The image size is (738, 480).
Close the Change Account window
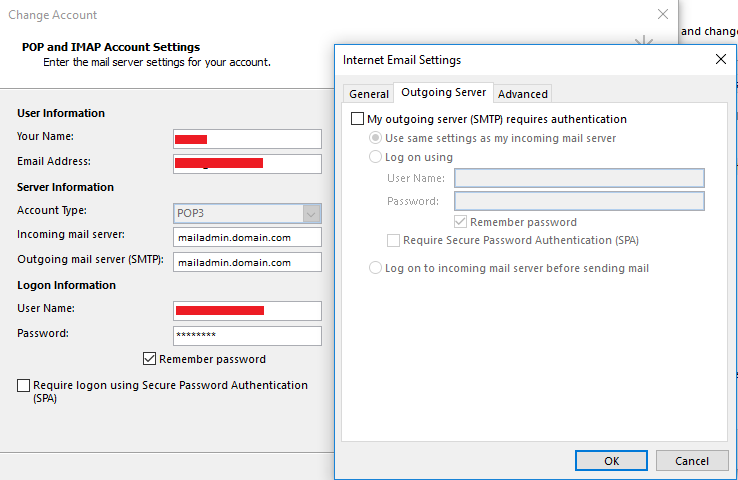click(663, 15)
